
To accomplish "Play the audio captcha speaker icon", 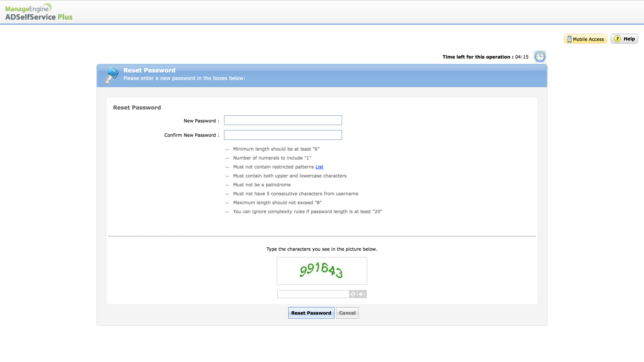I will coord(362,294).
